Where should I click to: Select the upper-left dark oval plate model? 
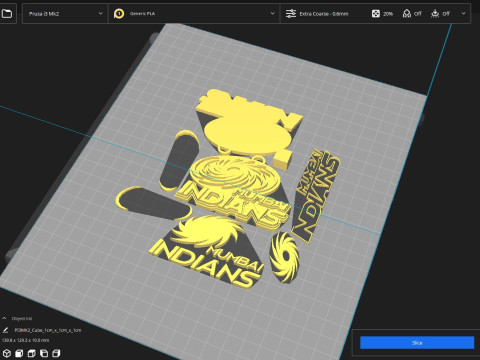click(x=179, y=162)
